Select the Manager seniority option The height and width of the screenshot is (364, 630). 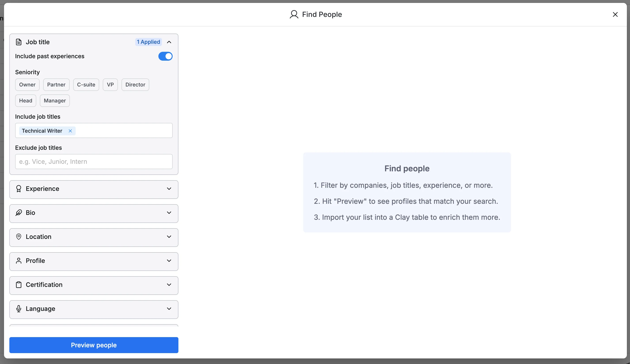click(x=55, y=101)
